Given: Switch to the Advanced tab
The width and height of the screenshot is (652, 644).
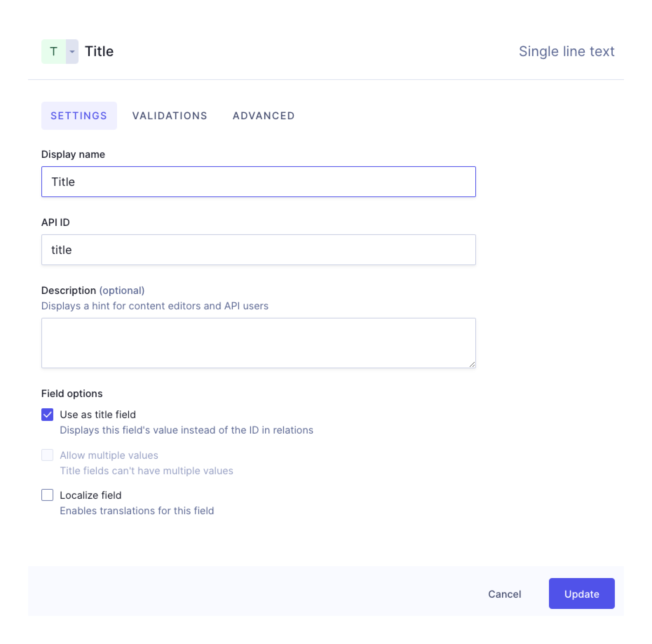Looking at the screenshot, I should tap(263, 116).
